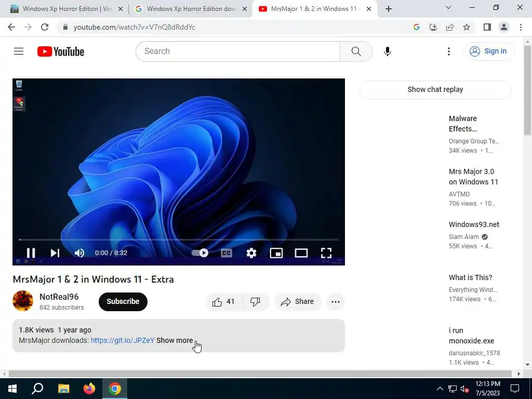Close the first Windows Xp Horror tab

click(120, 9)
